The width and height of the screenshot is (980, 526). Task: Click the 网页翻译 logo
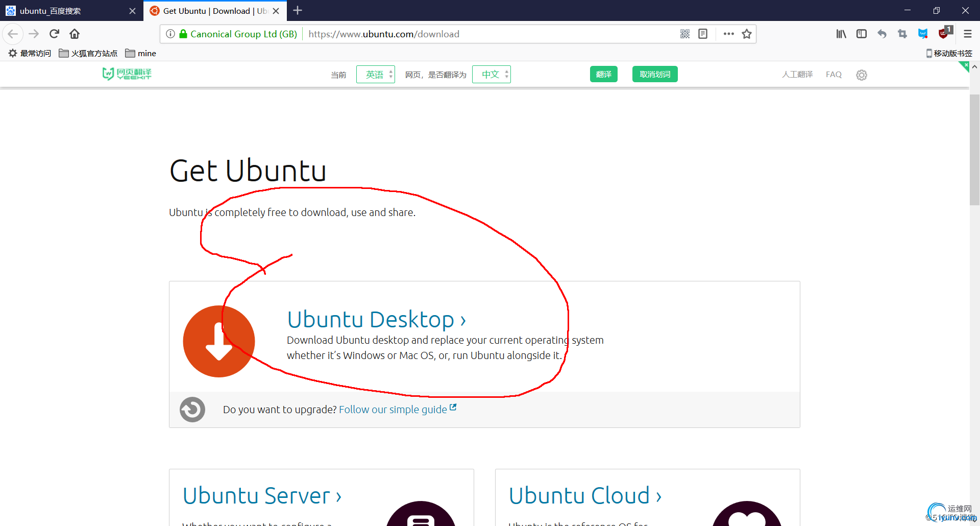click(x=127, y=74)
